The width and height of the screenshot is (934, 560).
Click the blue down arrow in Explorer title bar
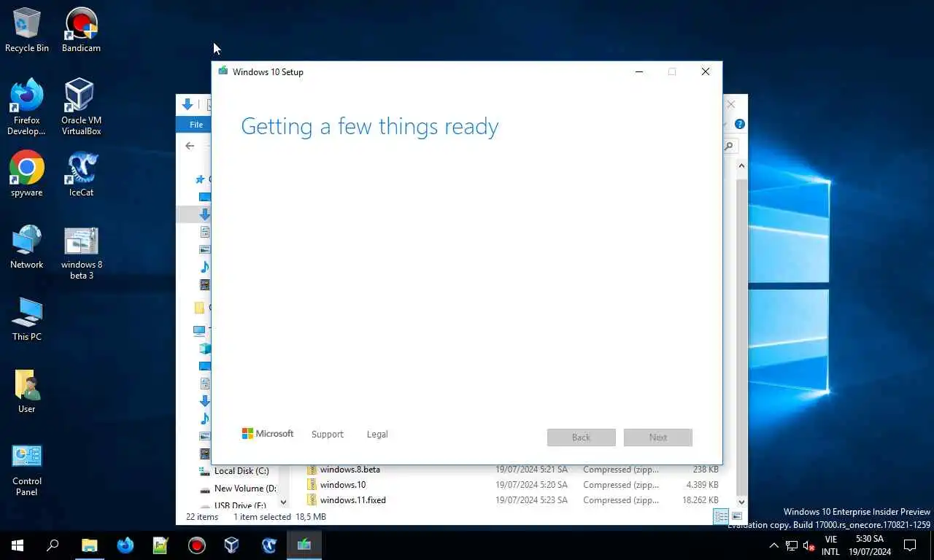coord(188,104)
